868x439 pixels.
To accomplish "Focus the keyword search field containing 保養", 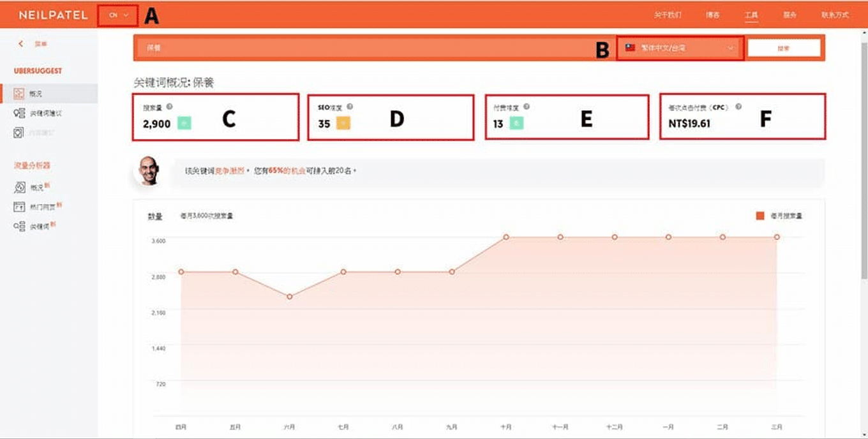I will coord(377,48).
